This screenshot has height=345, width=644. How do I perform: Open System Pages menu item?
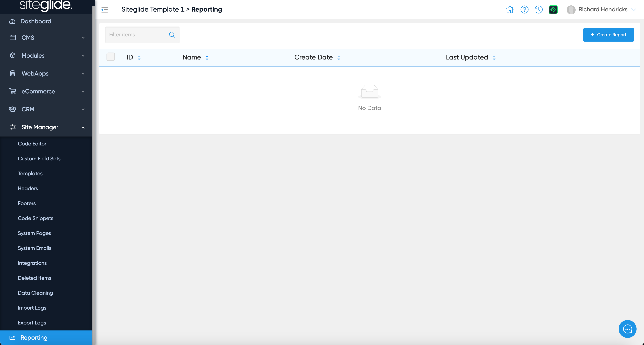pyautogui.click(x=34, y=233)
